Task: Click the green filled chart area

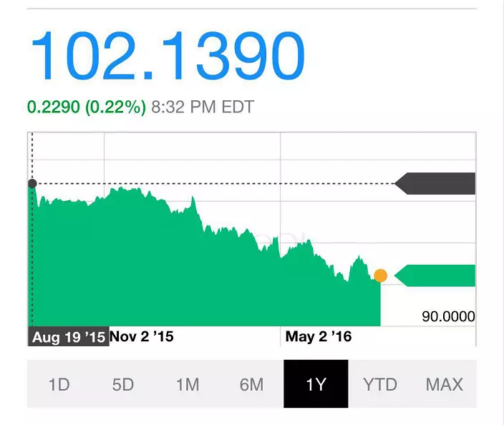Action: click(179, 279)
